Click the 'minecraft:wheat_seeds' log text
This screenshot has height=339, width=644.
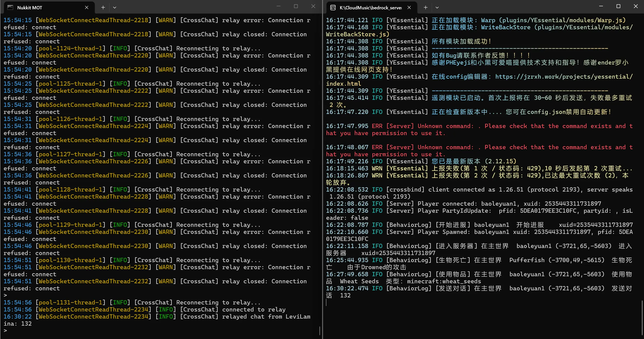tap(444, 281)
